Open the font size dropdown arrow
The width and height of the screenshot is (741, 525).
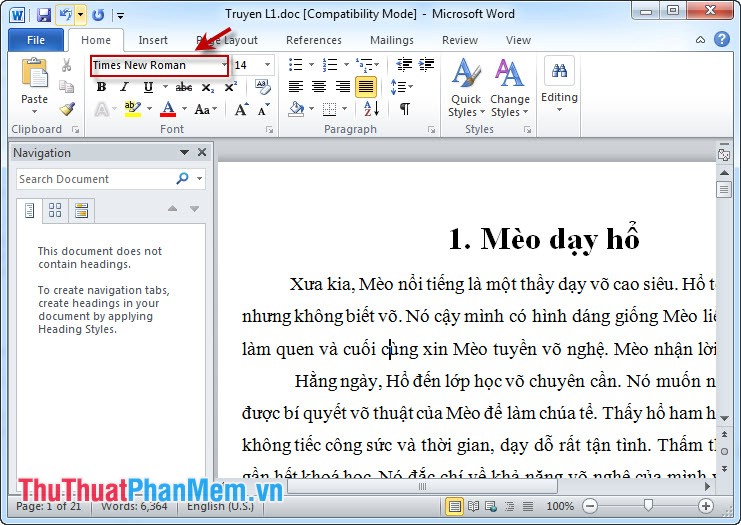267,65
